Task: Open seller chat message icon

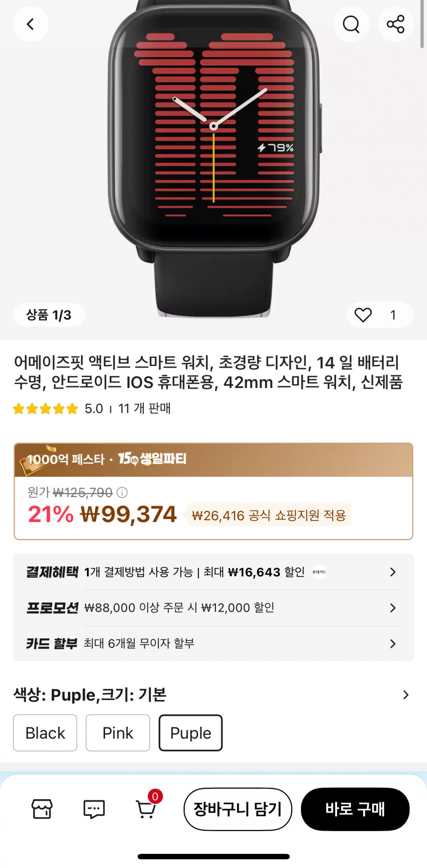Action: pyautogui.click(x=94, y=809)
